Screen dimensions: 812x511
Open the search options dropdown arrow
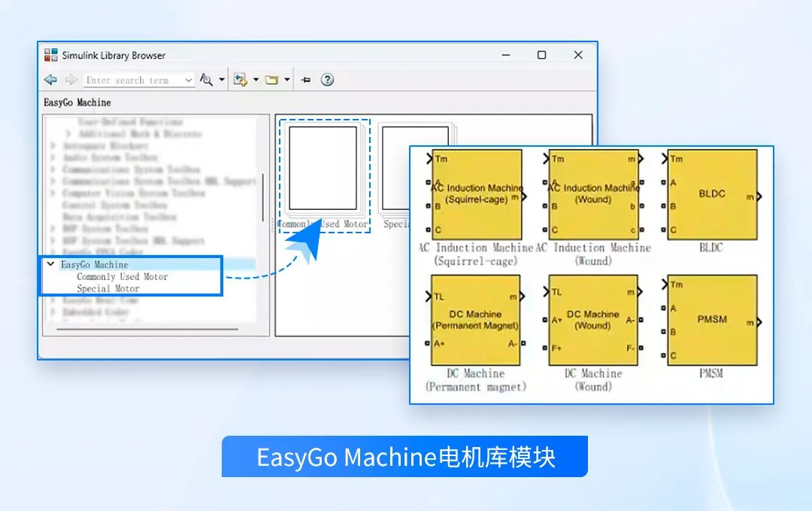(222, 80)
